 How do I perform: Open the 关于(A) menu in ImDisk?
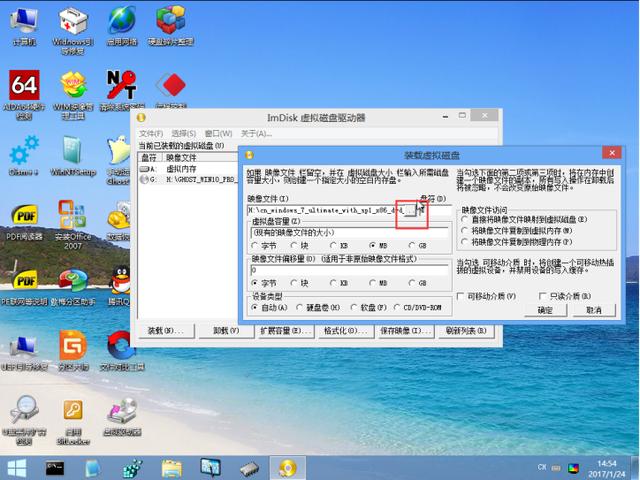pyautogui.click(x=256, y=133)
